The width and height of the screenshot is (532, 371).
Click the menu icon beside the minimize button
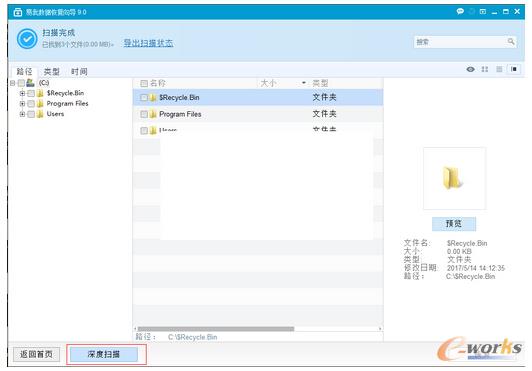pos(482,12)
